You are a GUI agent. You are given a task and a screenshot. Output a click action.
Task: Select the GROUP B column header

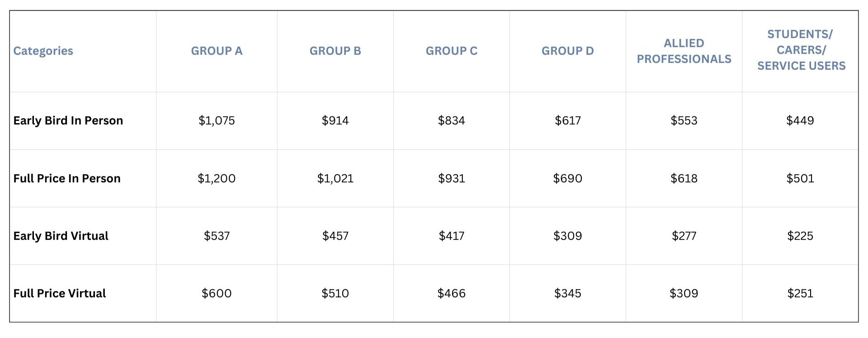point(335,51)
